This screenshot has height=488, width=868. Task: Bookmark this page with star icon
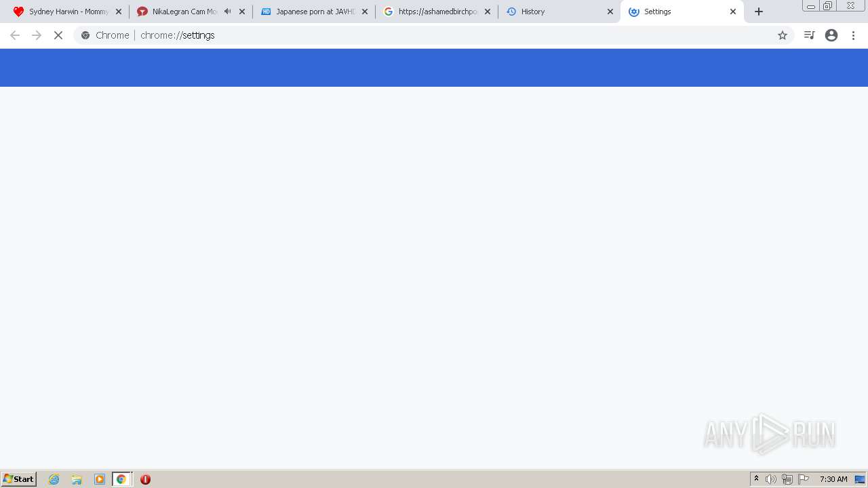pos(783,35)
